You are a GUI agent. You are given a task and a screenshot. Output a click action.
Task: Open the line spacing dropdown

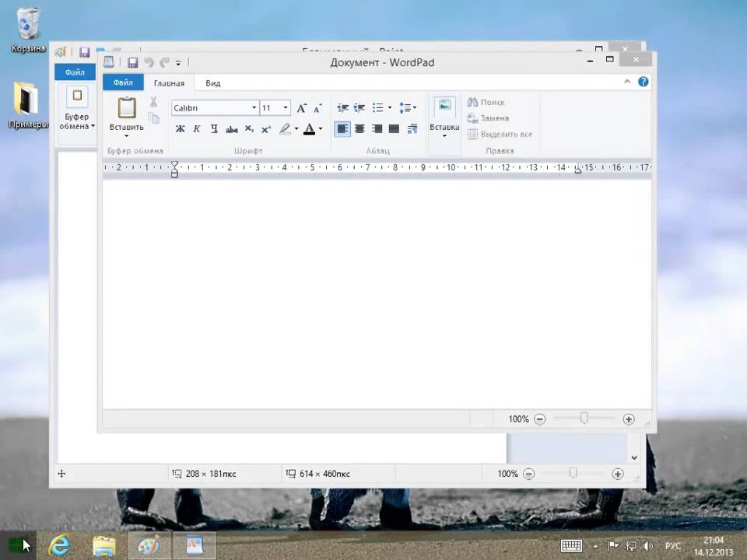(x=408, y=107)
